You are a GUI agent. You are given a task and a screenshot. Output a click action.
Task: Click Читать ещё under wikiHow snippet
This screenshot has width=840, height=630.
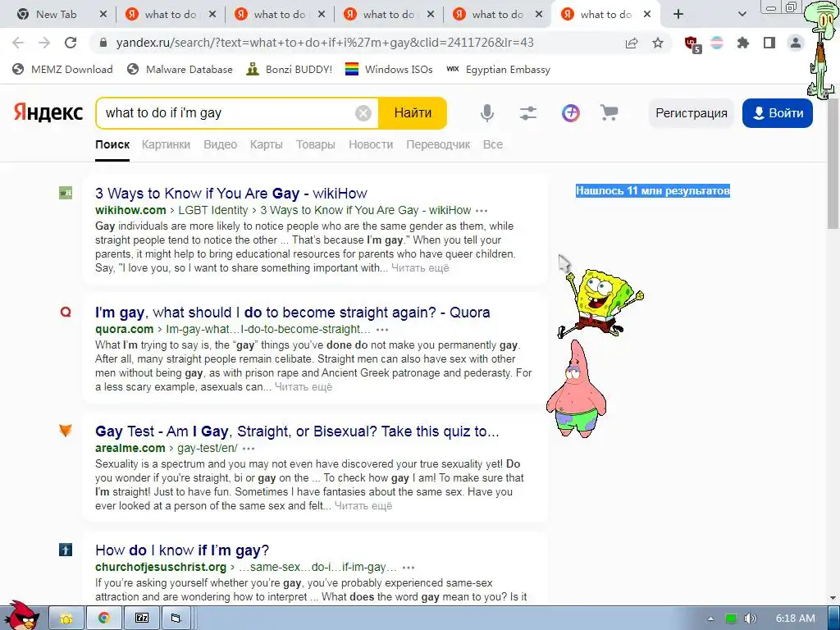(x=420, y=268)
